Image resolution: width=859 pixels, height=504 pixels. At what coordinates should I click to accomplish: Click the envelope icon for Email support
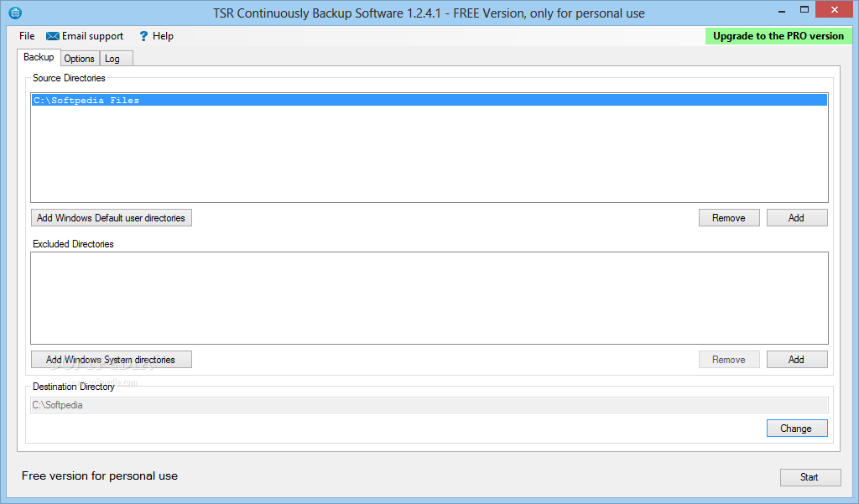coord(53,36)
